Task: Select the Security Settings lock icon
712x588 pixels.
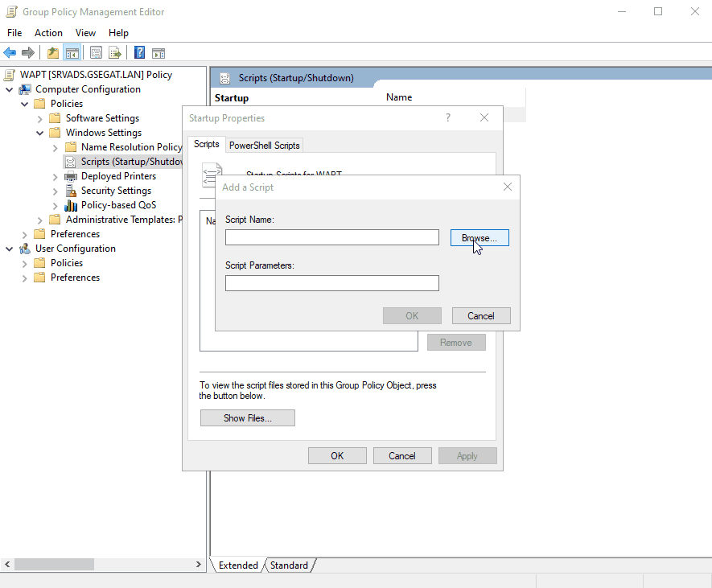Action: (x=71, y=191)
